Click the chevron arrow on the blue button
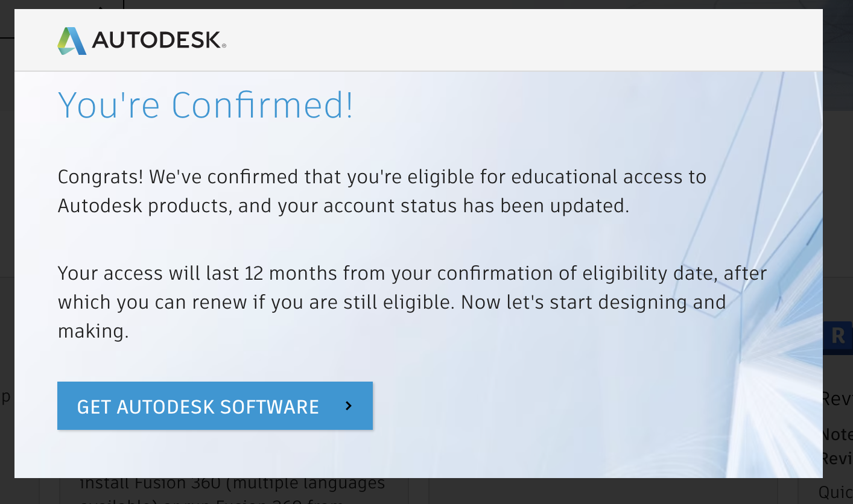 (x=348, y=406)
